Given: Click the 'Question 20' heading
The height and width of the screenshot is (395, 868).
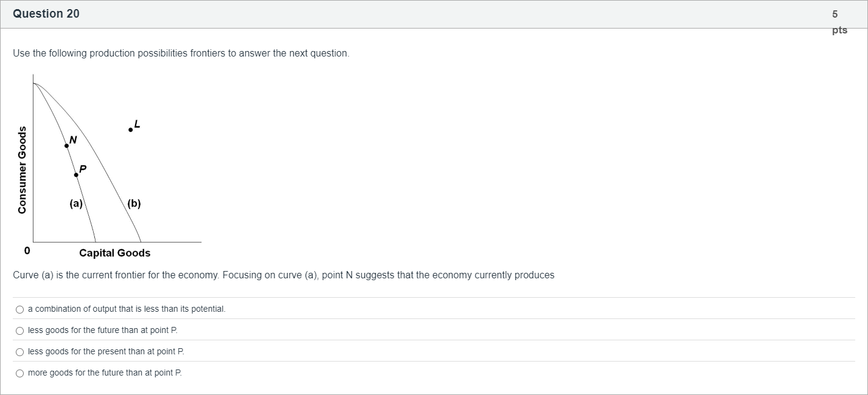Looking at the screenshot, I should point(46,14).
